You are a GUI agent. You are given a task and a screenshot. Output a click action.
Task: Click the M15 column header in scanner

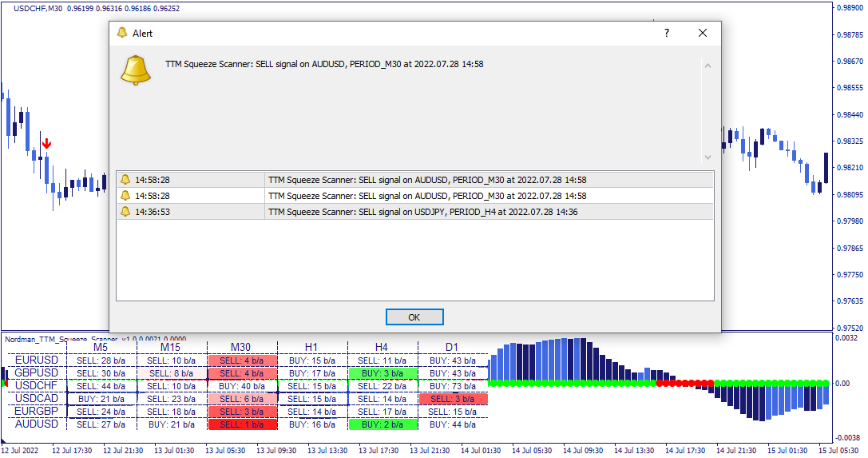pyautogui.click(x=171, y=347)
